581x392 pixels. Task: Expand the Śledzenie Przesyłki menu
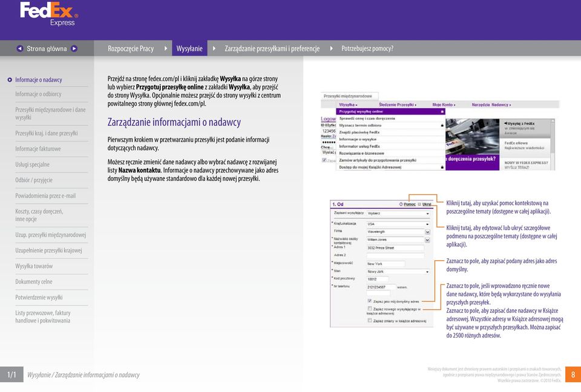click(x=398, y=105)
